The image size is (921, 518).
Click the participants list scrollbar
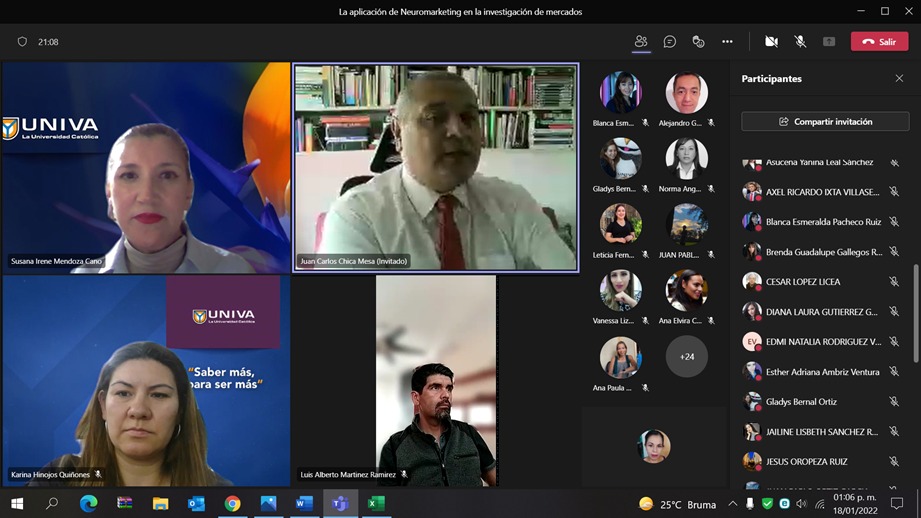click(x=916, y=314)
